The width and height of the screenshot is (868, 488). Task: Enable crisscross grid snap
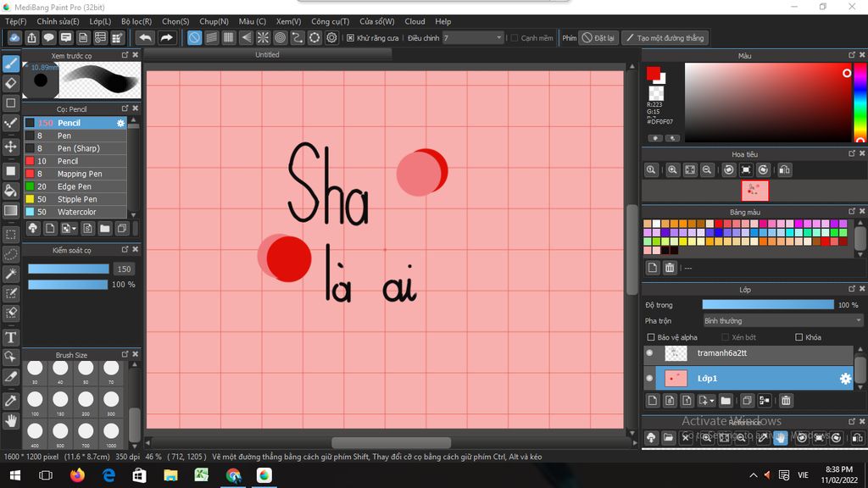[x=229, y=37]
